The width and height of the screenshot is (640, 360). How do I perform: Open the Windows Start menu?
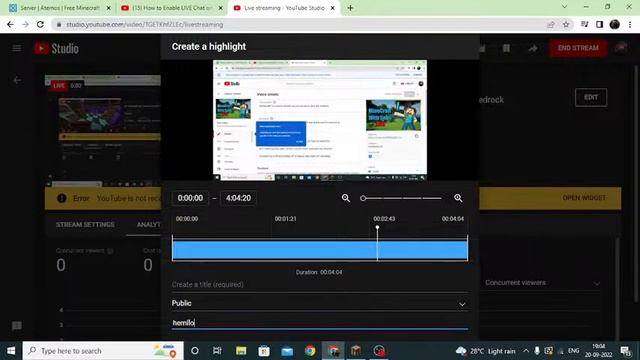11,351
